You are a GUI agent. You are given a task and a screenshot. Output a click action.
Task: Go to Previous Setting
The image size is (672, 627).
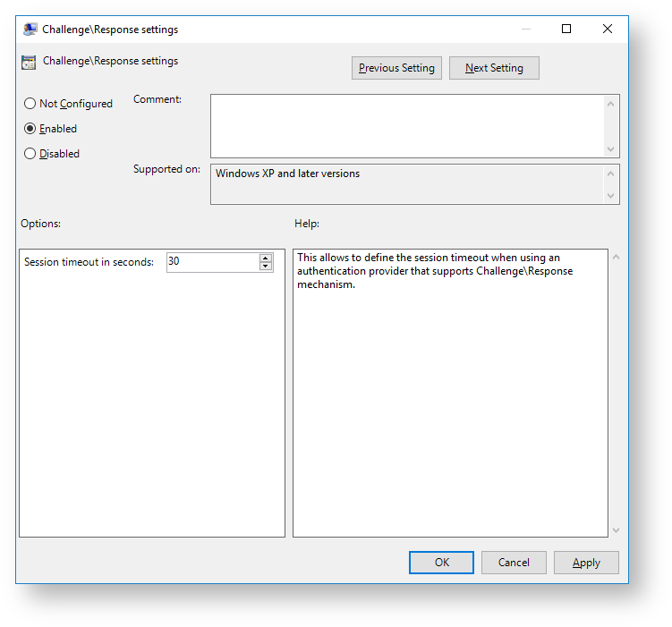[396, 68]
